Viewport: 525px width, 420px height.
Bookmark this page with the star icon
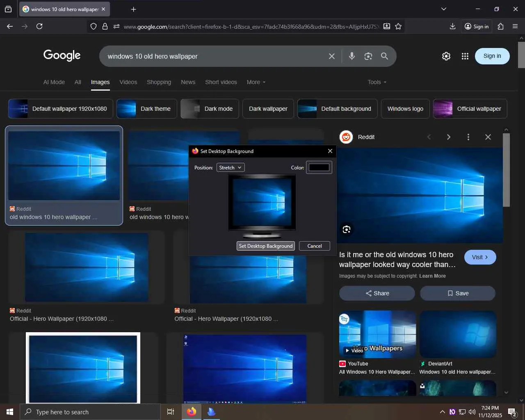pos(398,26)
